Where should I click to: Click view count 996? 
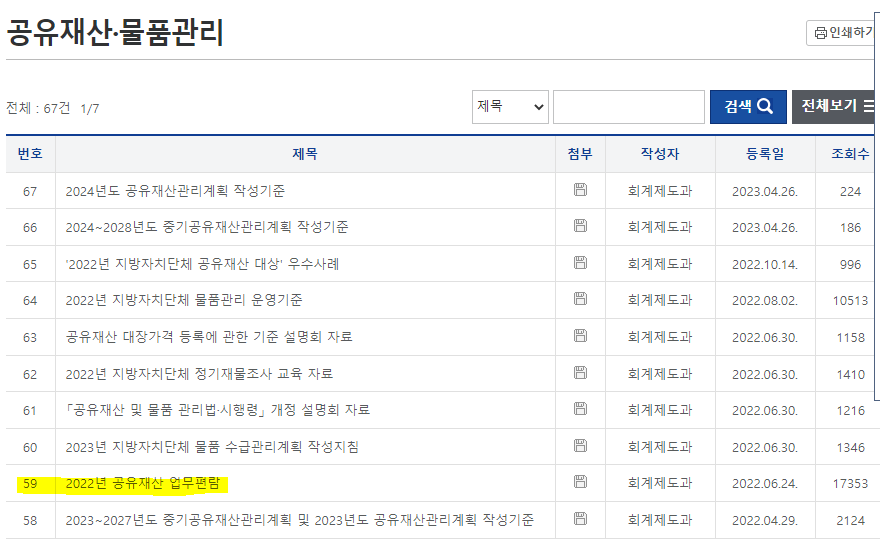850,265
